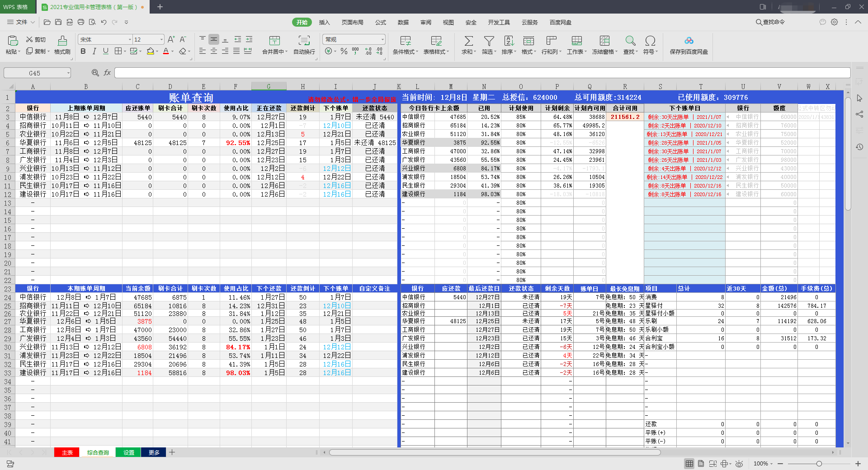Open the font name dropdown 宋体
Image resolution: width=868 pixels, height=470 pixels.
tap(130, 40)
